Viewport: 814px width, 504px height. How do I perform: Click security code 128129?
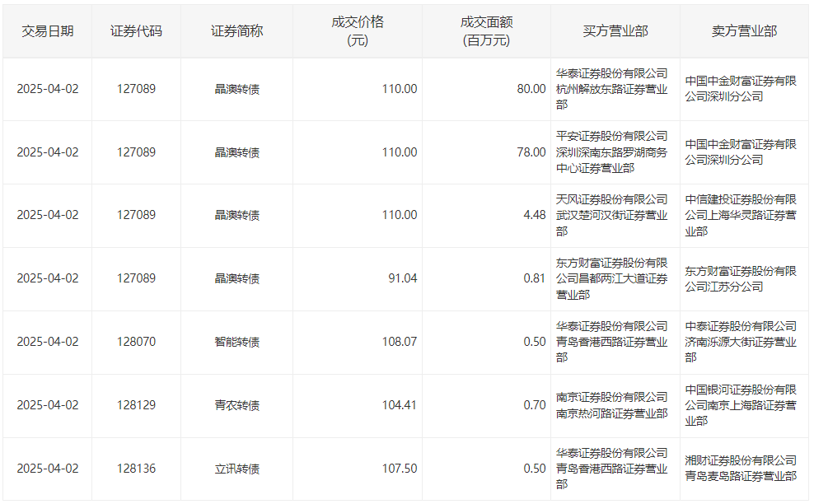coord(136,405)
